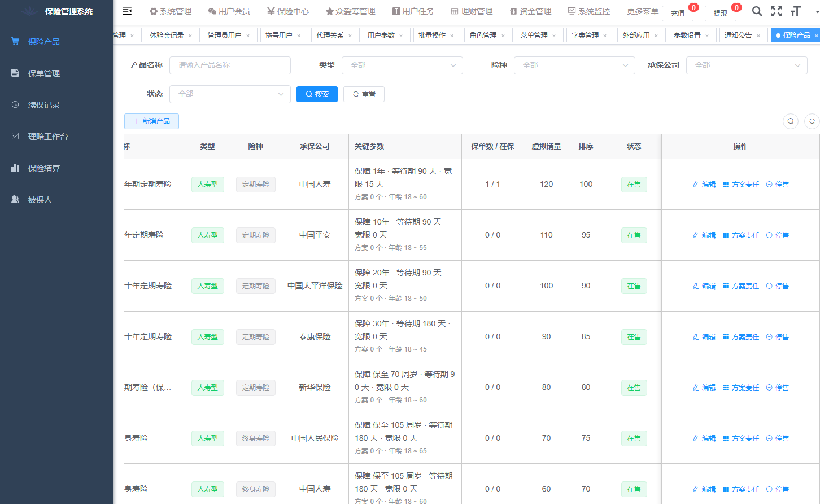Collapse the sidebar with the hamburger icon
Screen dimensions: 820x504
pos(127,11)
